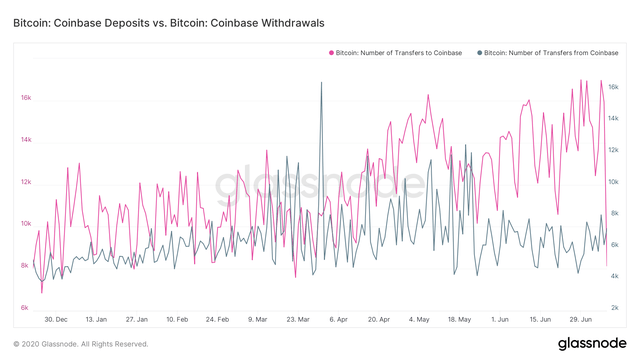Screen dimensions: 640x360
Task: Toggle the 'Number of Transfers from Coinbase' legend label
Action: point(551,53)
